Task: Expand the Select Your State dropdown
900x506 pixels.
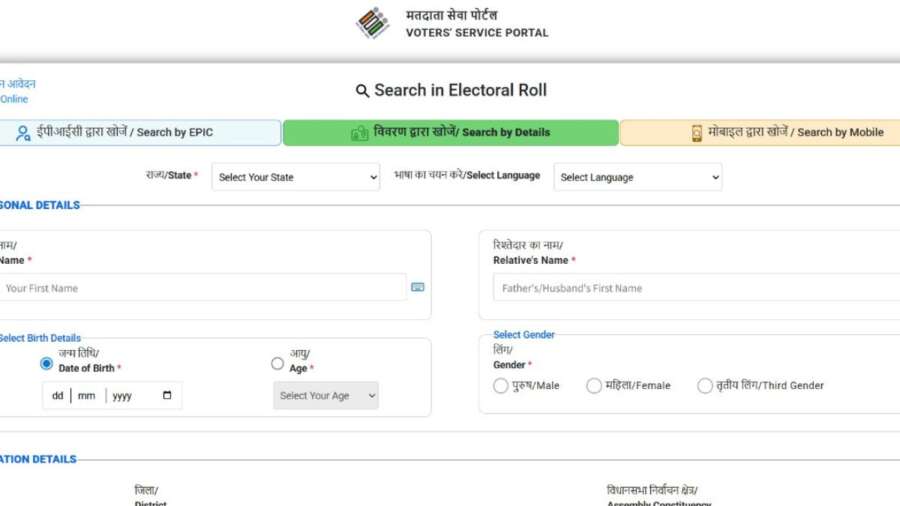Action: 296,177
